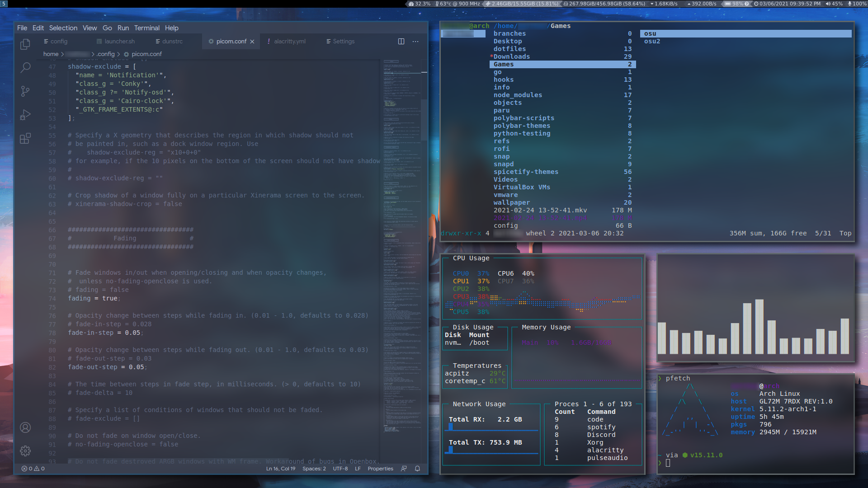Open the Manage gear icon

pyautogui.click(x=25, y=450)
